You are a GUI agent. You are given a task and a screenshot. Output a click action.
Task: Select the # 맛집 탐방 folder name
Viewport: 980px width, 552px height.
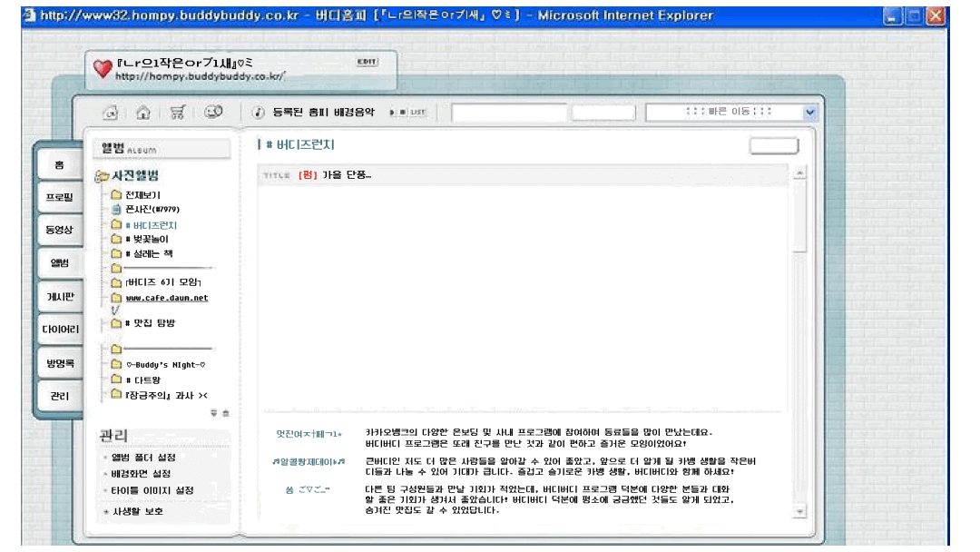[x=150, y=323]
